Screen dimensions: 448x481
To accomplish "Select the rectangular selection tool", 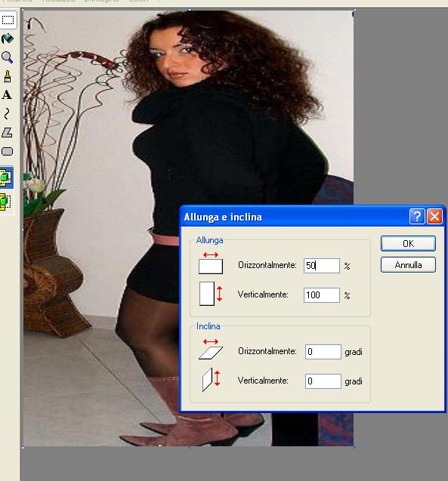I will (8, 20).
